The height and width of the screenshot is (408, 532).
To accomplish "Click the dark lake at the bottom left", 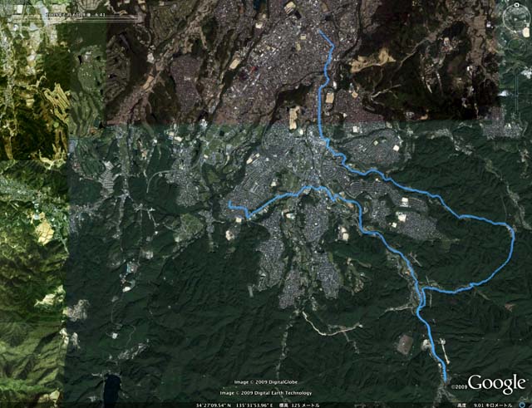I will 111,388.
